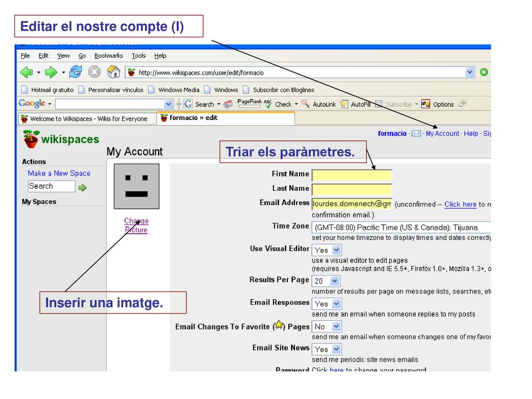This screenshot has height=399, width=532.
Task: Go to the browser Home icon
Action: pos(114,72)
